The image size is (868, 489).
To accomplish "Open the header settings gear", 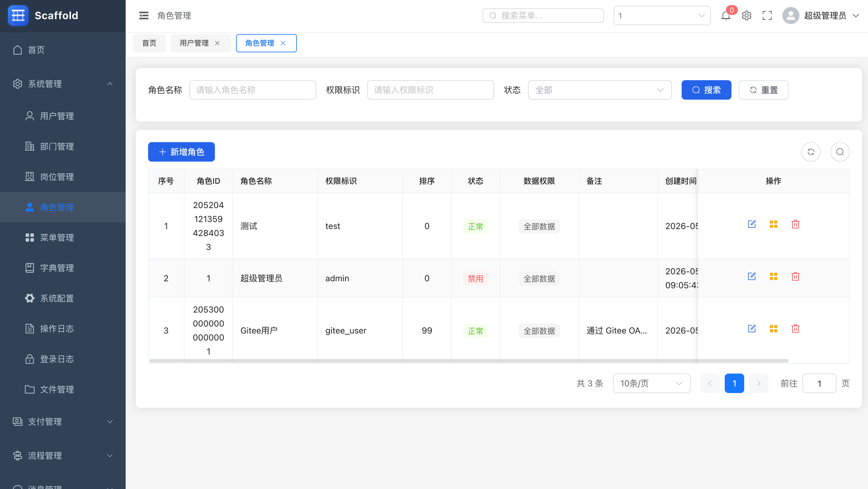I will [747, 15].
